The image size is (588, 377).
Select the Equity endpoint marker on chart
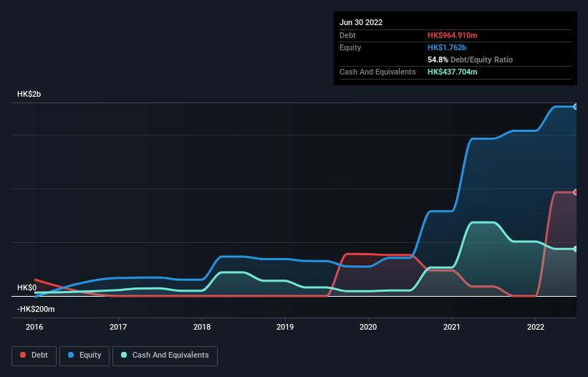pyautogui.click(x=575, y=107)
